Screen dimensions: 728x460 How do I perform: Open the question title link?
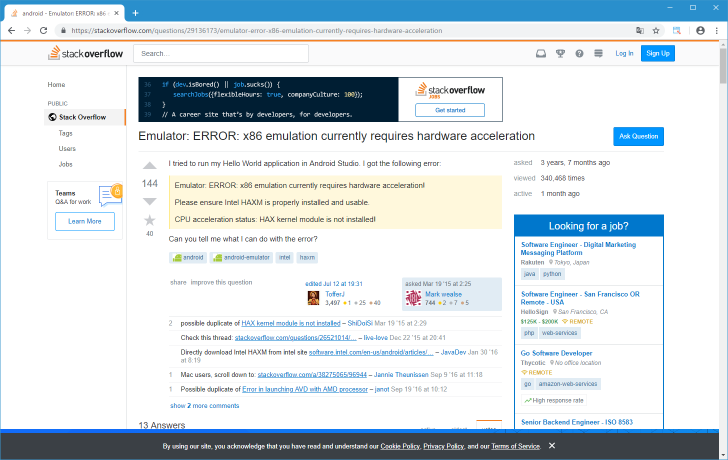(x=337, y=136)
